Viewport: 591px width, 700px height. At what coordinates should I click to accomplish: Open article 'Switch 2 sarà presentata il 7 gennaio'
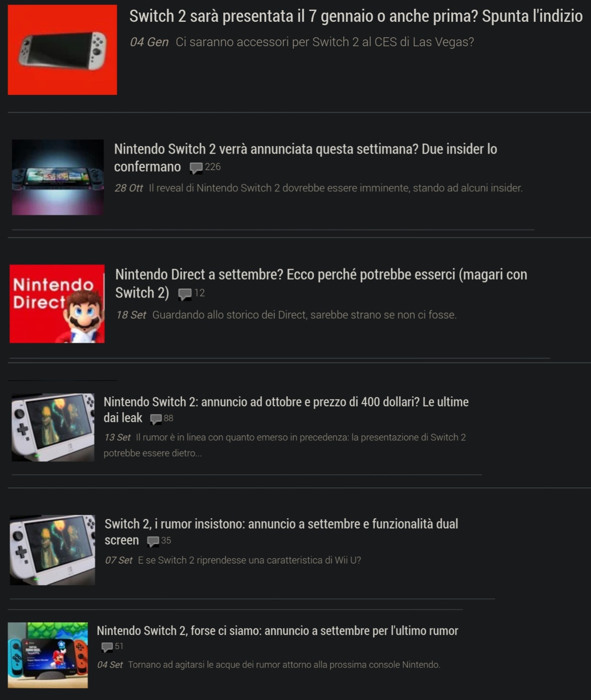tap(356, 16)
